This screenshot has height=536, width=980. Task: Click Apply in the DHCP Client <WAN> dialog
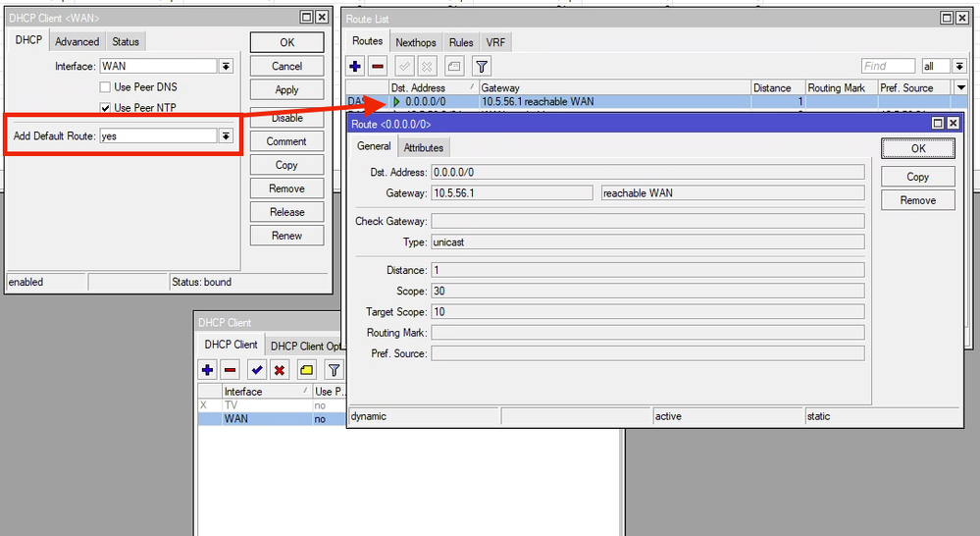click(286, 90)
